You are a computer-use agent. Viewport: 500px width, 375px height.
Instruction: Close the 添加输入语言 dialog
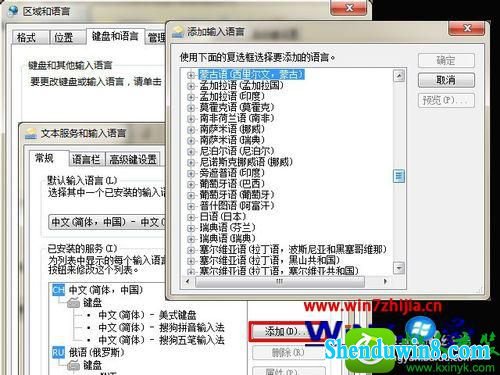[467, 28]
